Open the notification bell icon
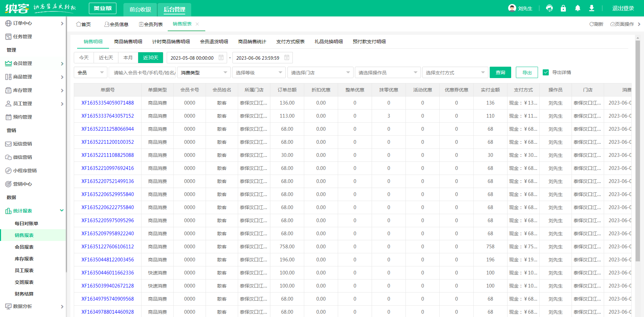The image size is (644, 317). click(x=578, y=8)
